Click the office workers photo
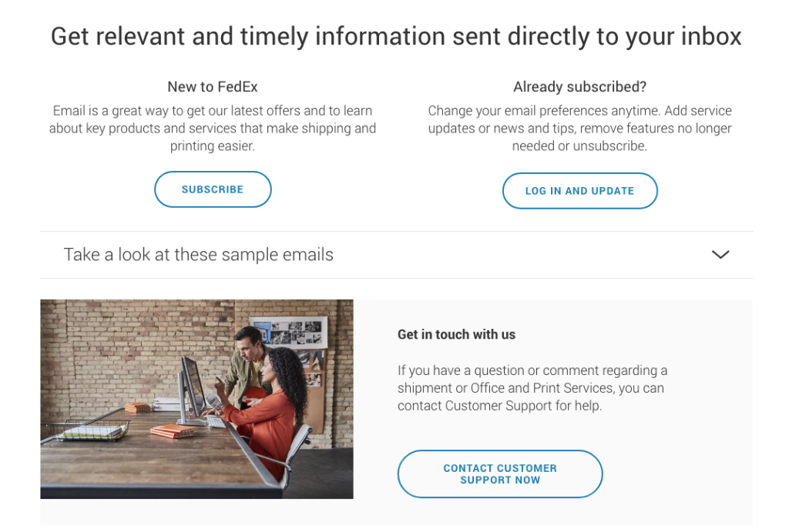Screen dimensions: 789x532 tap(196, 398)
